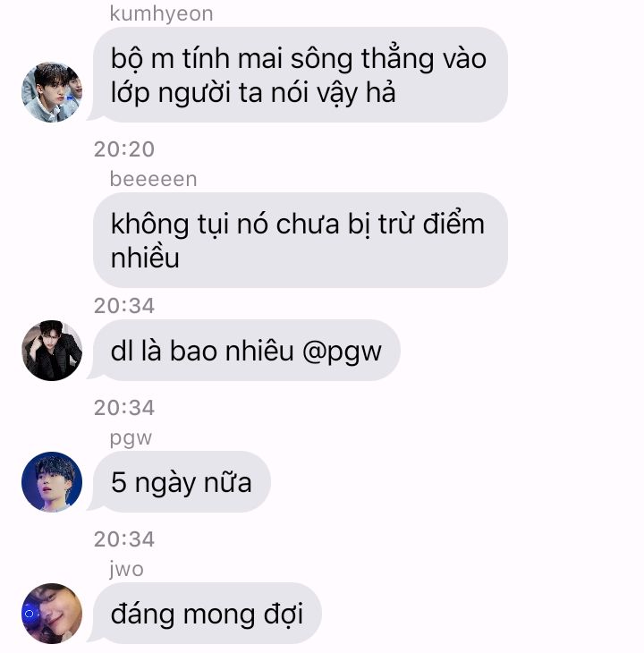Tap the 20:34 timestamp above pgw's name

point(124,408)
